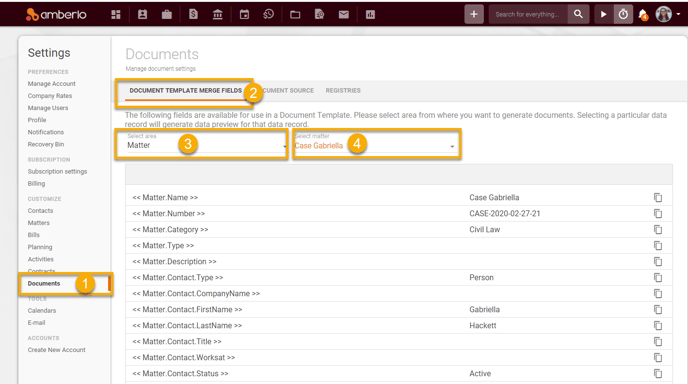This screenshot has height=384, width=688.
Task: Start the timer play button
Action: coord(603,14)
